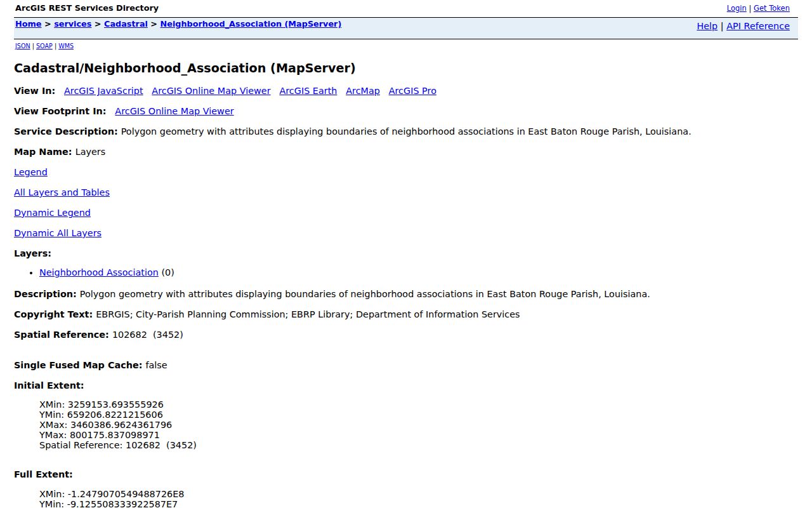812x508 pixels.
Task: Open the Legend link
Action: (30, 172)
